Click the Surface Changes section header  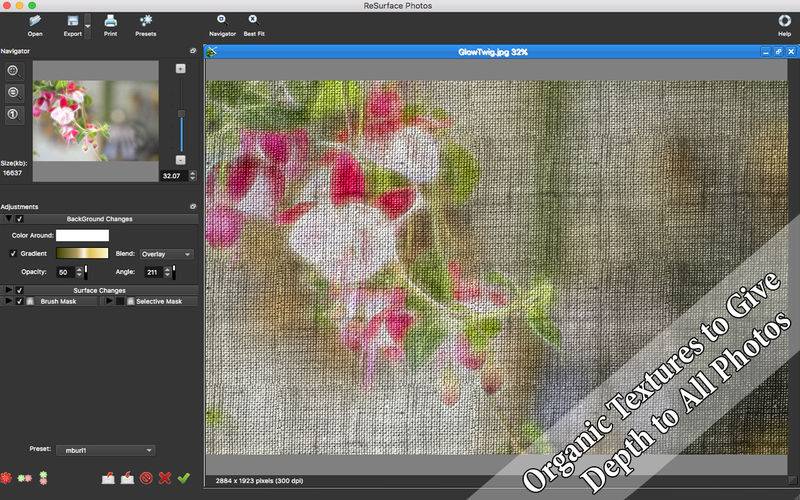[x=99, y=290]
